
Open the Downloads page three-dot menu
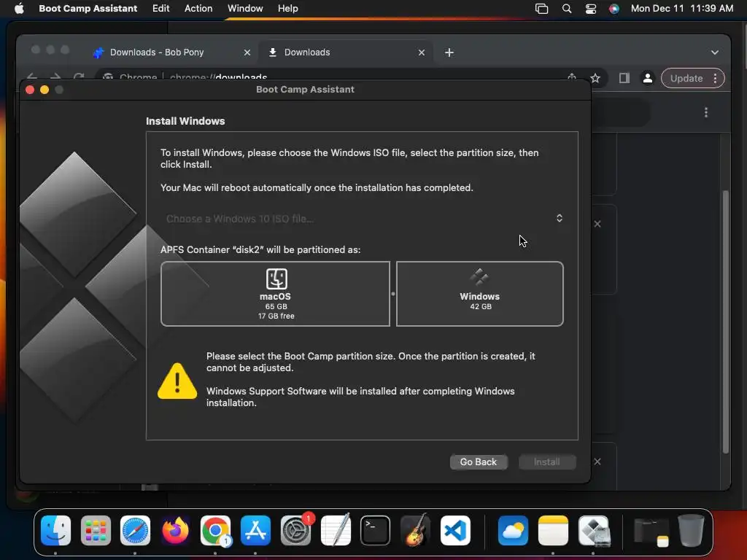coord(706,112)
